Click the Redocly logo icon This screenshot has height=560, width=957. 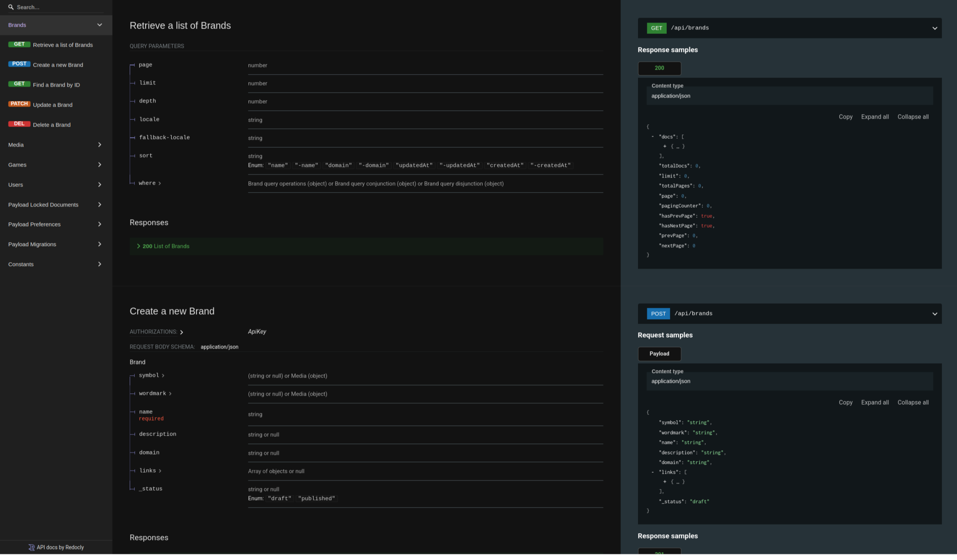pos(31,547)
